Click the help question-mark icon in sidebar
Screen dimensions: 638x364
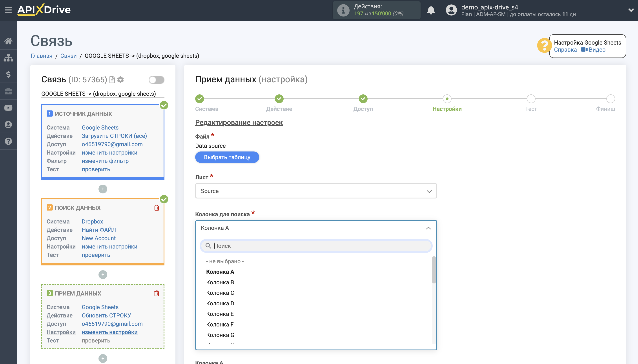tap(8, 141)
